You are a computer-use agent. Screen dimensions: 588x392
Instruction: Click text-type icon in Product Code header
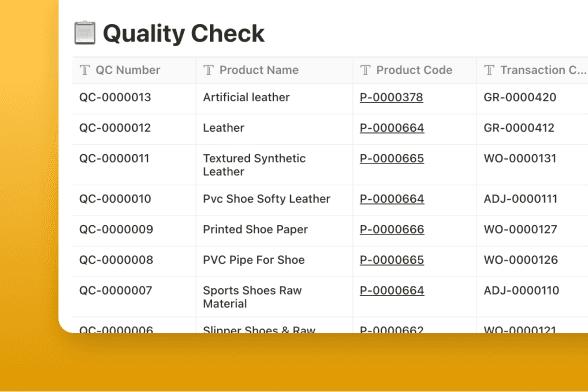tap(365, 70)
